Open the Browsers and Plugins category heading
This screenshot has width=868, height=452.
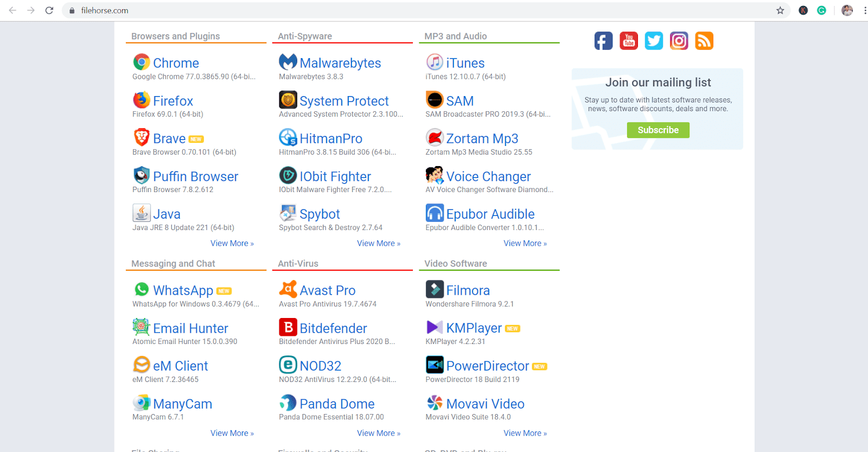click(175, 36)
